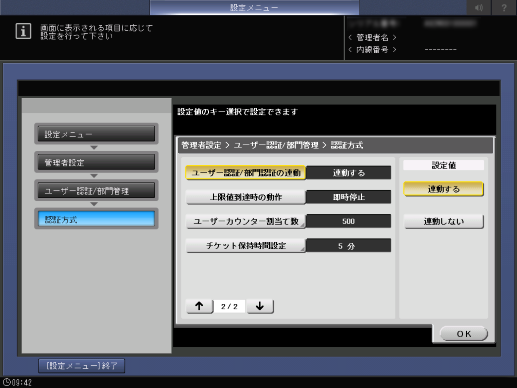Screen dimensions: 517x388
Task: Go to next page with down arrow
Action: coord(260,306)
